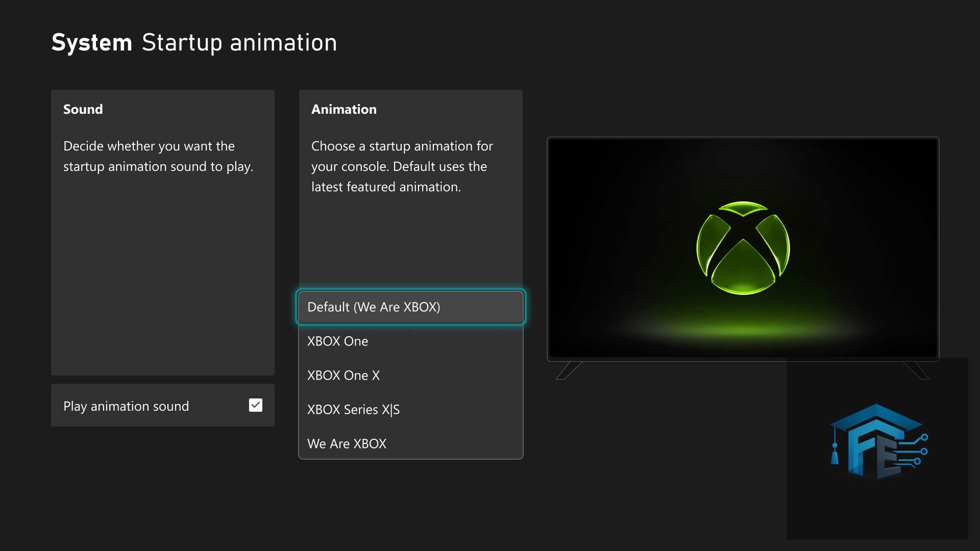Choose the XBOX One startup animation
Image resolution: width=980 pixels, height=551 pixels.
tap(411, 341)
